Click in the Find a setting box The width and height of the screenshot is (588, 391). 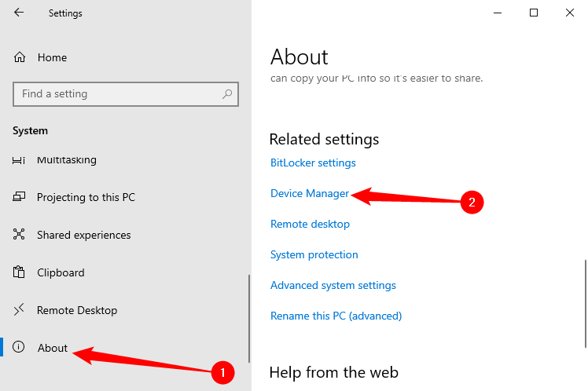tap(118, 94)
